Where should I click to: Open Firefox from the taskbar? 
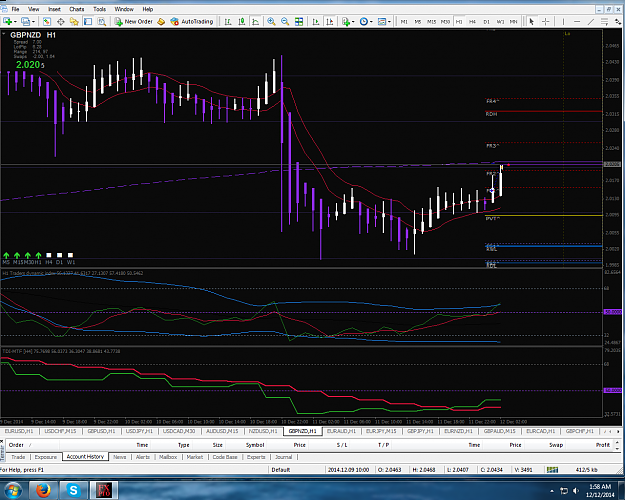(x=43, y=490)
